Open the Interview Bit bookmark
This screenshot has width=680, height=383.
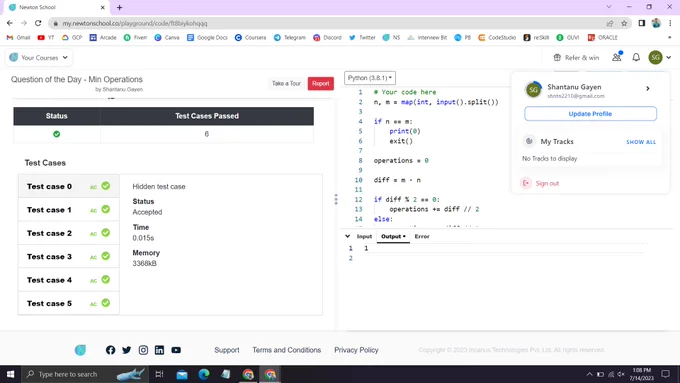click(x=427, y=38)
